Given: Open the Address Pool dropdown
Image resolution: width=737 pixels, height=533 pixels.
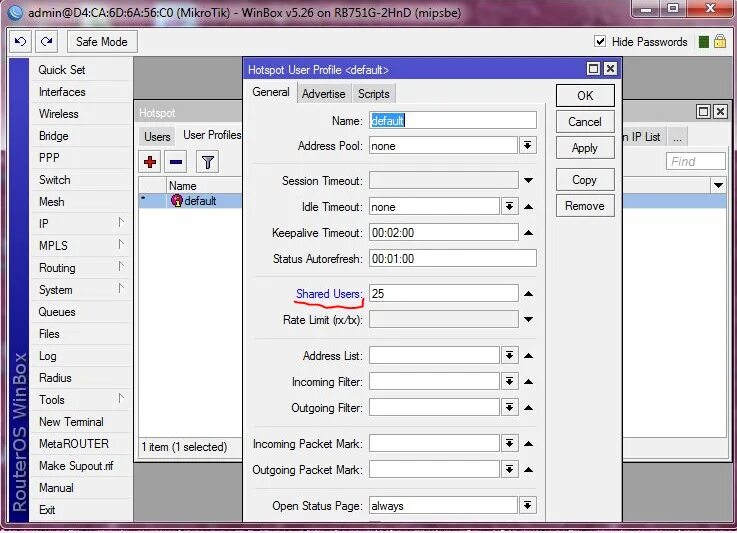Looking at the screenshot, I should 527,146.
